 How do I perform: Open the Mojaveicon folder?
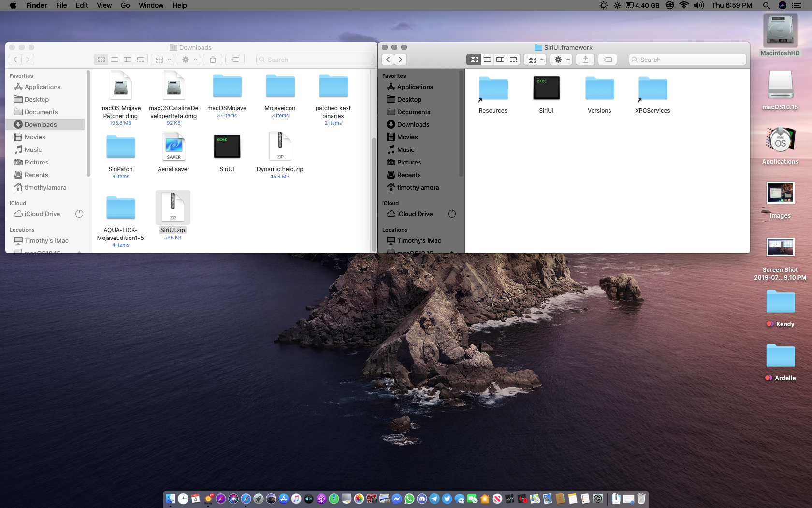point(280,86)
